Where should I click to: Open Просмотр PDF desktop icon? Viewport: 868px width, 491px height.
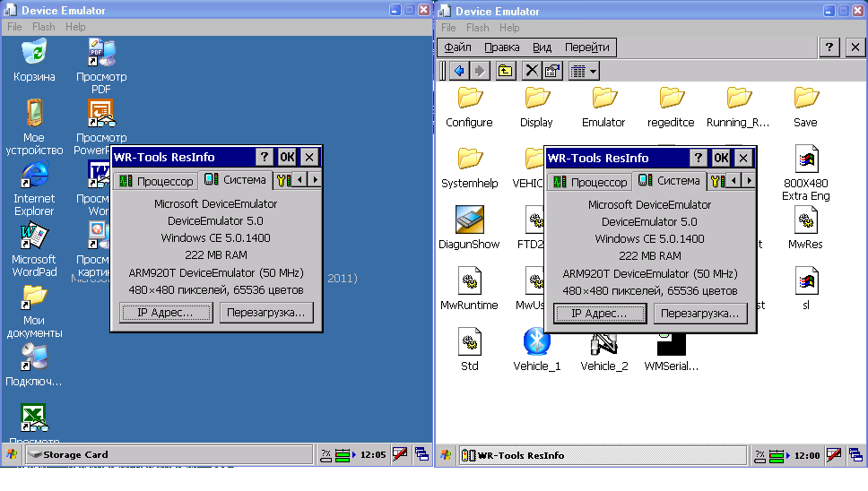pos(101,65)
